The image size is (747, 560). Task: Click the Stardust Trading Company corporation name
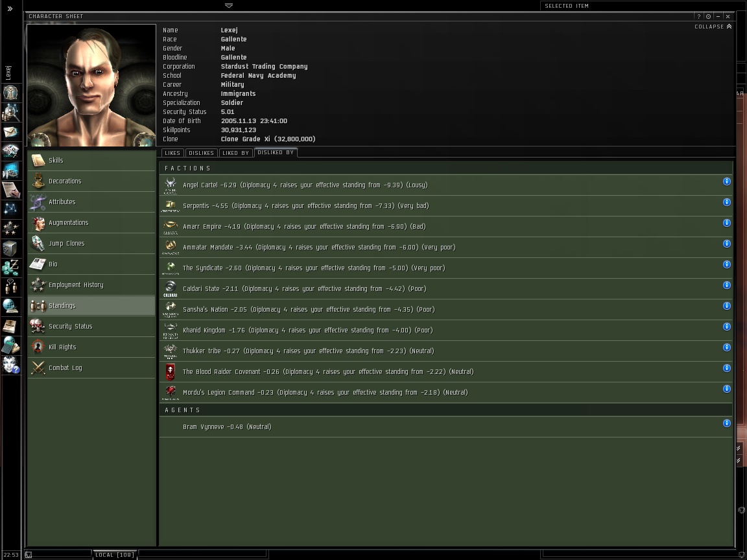pos(264,67)
